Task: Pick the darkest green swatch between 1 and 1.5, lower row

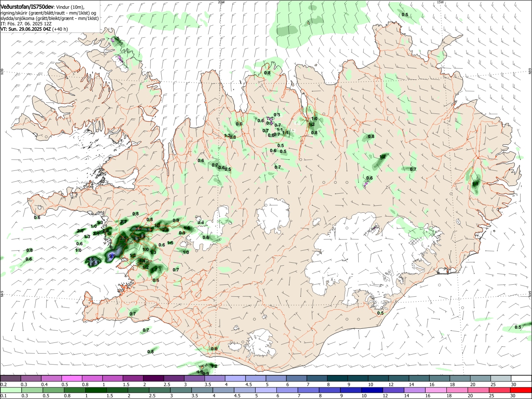Action: point(96,390)
